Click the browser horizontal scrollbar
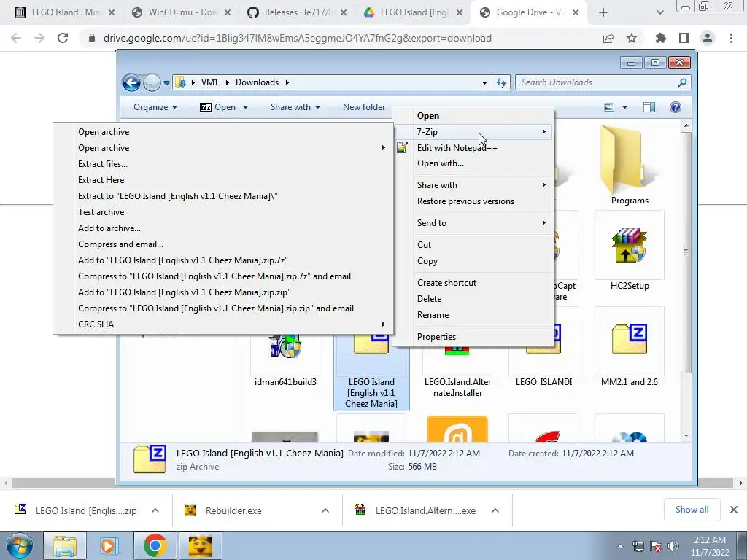The height and width of the screenshot is (560, 747). pos(373,483)
